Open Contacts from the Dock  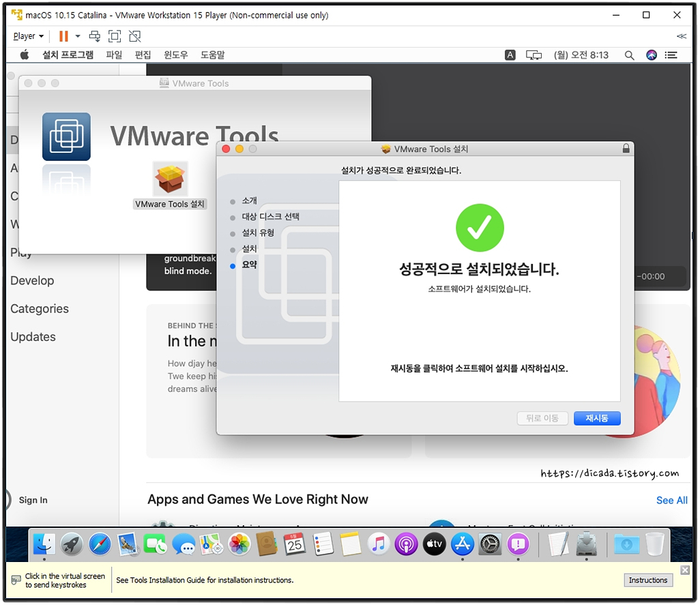point(267,544)
